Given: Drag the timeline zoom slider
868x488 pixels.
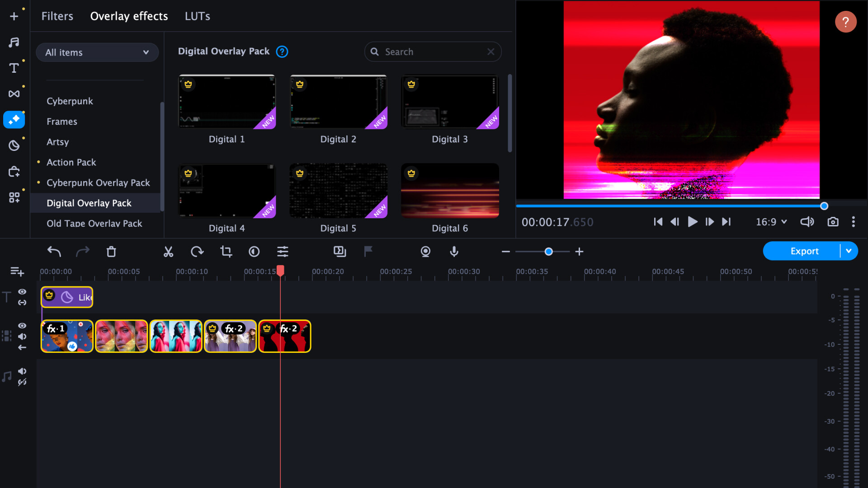Looking at the screenshot, I should pos(547,251).
